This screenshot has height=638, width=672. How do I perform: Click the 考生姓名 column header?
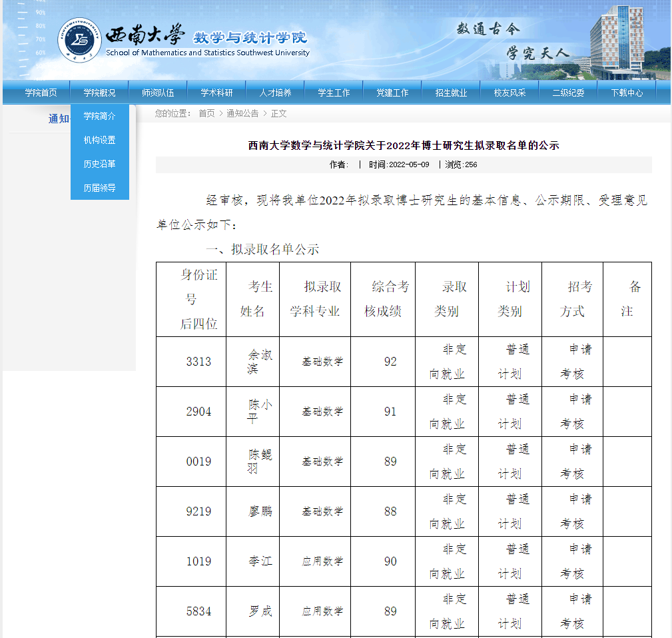[253, 299]
